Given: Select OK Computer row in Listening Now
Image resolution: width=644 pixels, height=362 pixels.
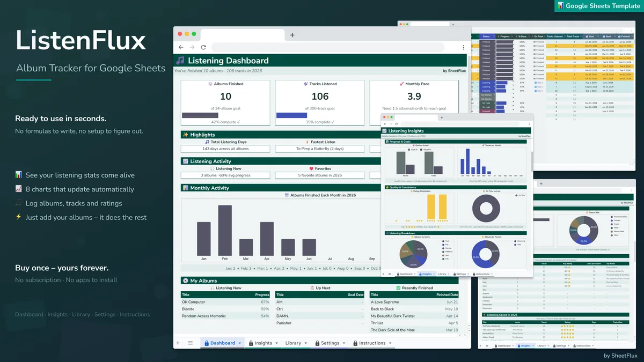Looking at the screenshot, I should (x=225, y=302).
